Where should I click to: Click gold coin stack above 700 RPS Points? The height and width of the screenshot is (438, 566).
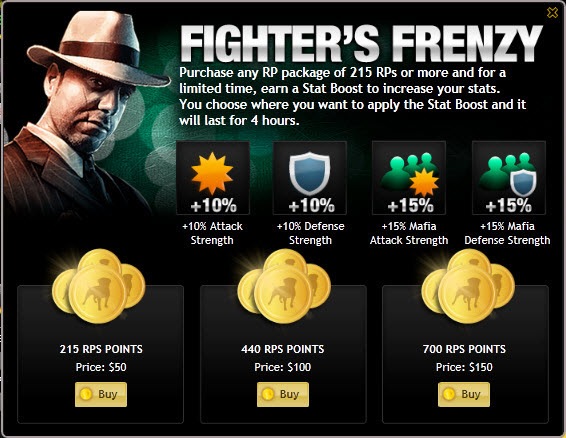tap(468, 286)
